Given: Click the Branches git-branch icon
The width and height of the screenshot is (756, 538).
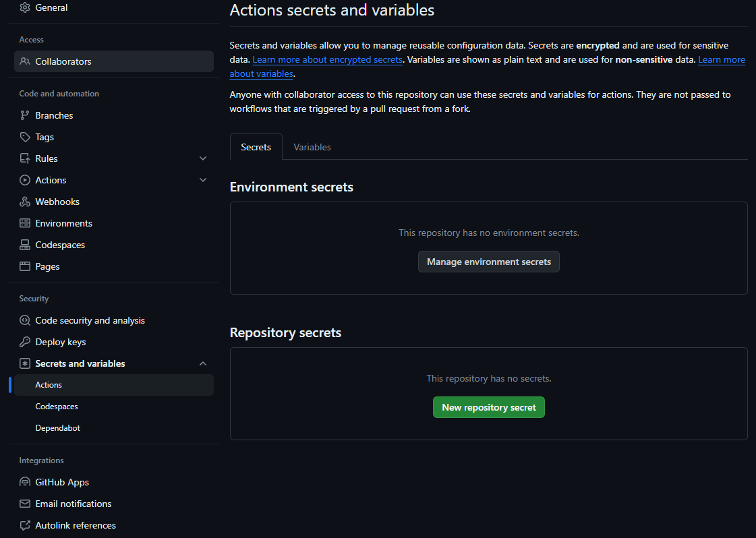Looking at the screenshot, I should coord(24,115).
